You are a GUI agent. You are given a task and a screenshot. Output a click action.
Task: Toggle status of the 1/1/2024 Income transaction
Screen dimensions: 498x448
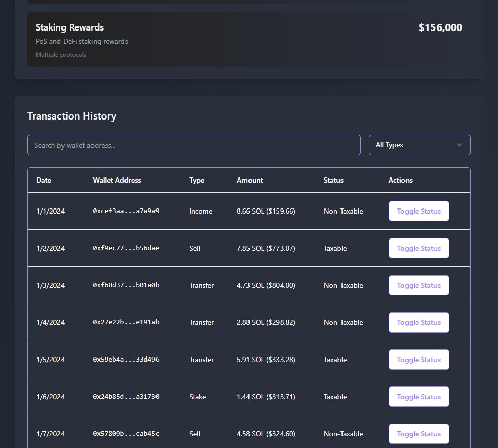click(x=418, y=211)
